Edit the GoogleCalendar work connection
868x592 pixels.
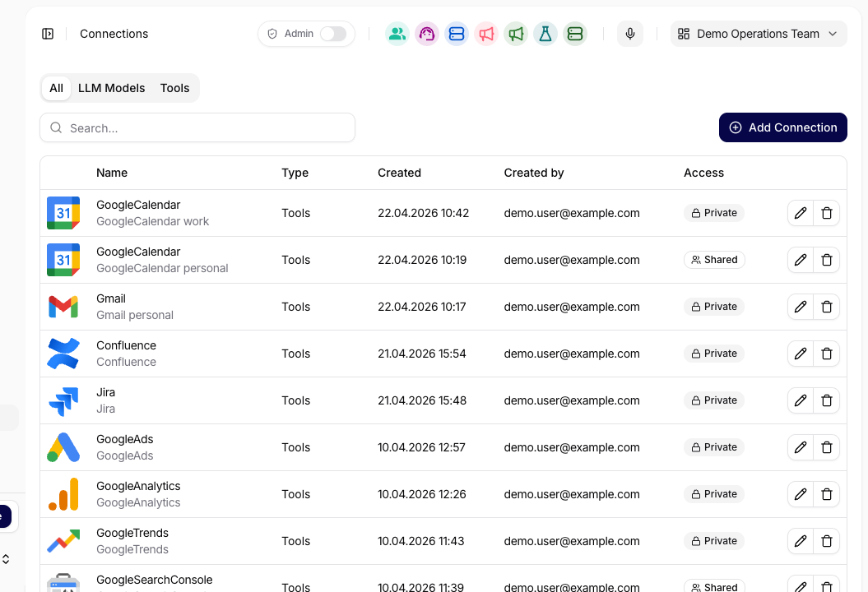801,213
